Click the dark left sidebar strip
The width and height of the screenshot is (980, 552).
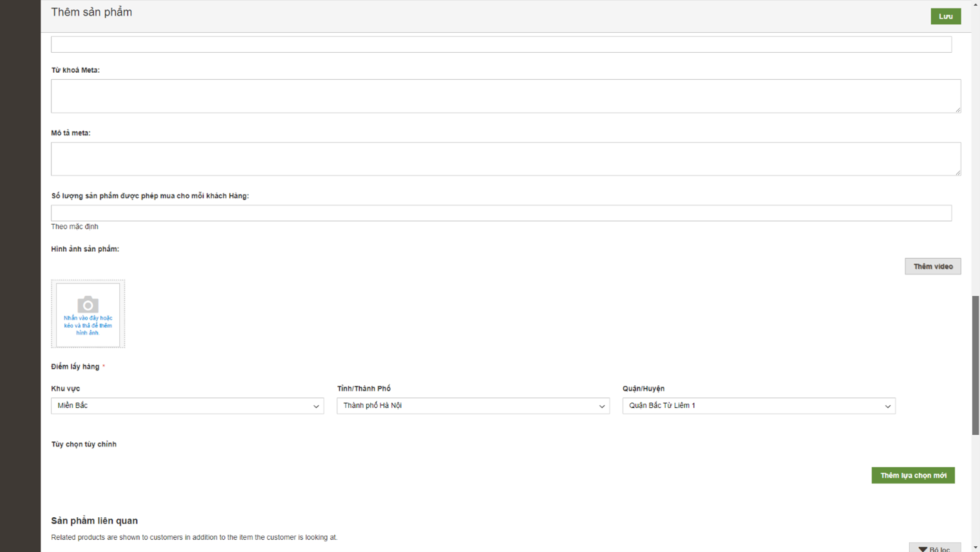click(20, 276)
